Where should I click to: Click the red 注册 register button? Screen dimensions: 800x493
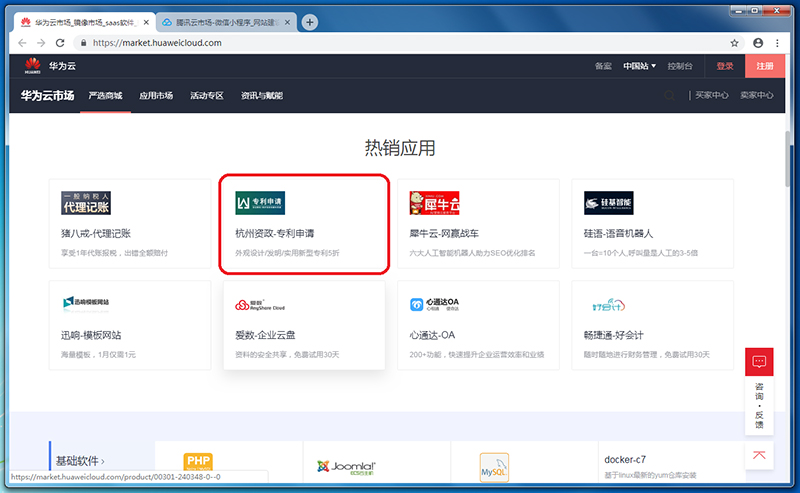(765, 66)
